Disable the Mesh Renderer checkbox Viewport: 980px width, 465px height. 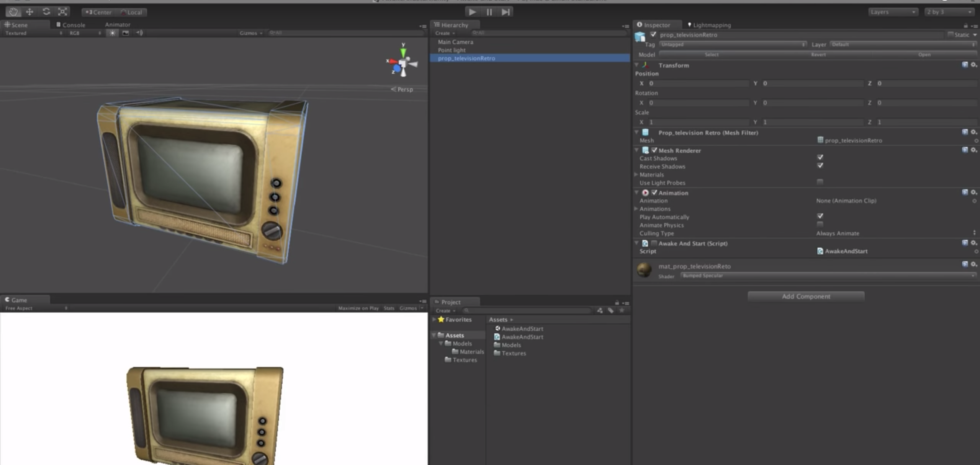tap(654, 150)
